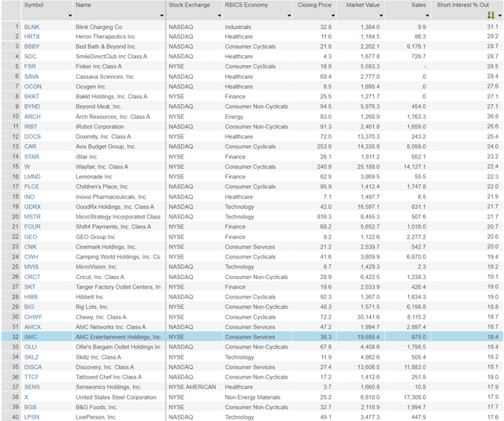Select the 'Energy' economy cell in ARCH row
This screenshot has width=504, height=421.
click(258, 117)
